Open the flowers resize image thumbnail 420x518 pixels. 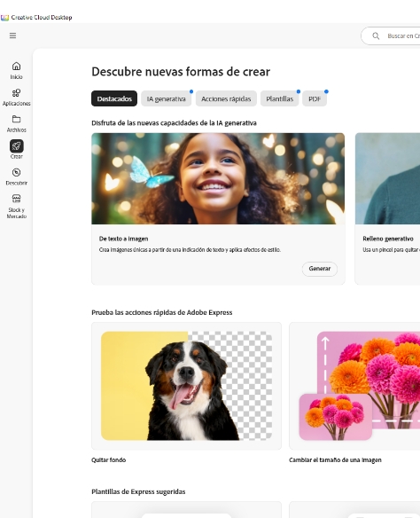click(x=359, y=386)
